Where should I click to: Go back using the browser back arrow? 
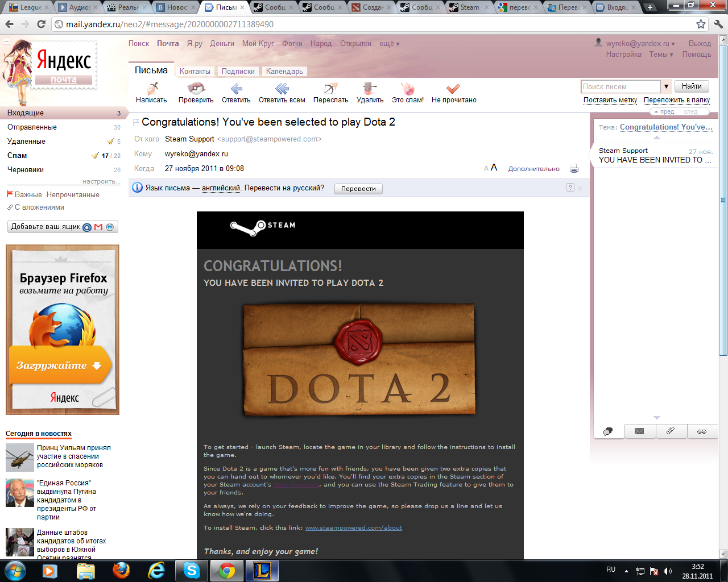(9, 24)
